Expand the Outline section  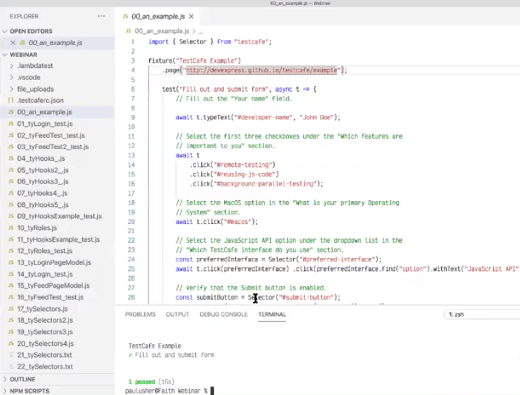22,379
